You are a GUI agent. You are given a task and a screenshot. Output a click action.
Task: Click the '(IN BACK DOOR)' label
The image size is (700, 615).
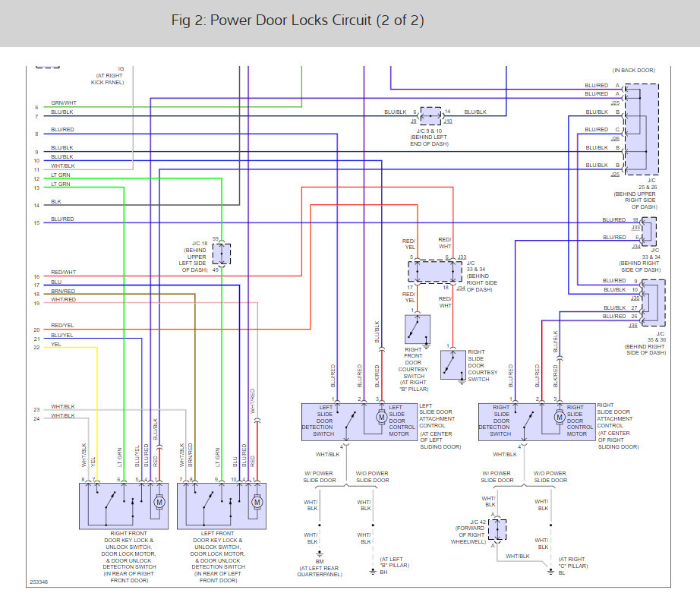[634, 71]
